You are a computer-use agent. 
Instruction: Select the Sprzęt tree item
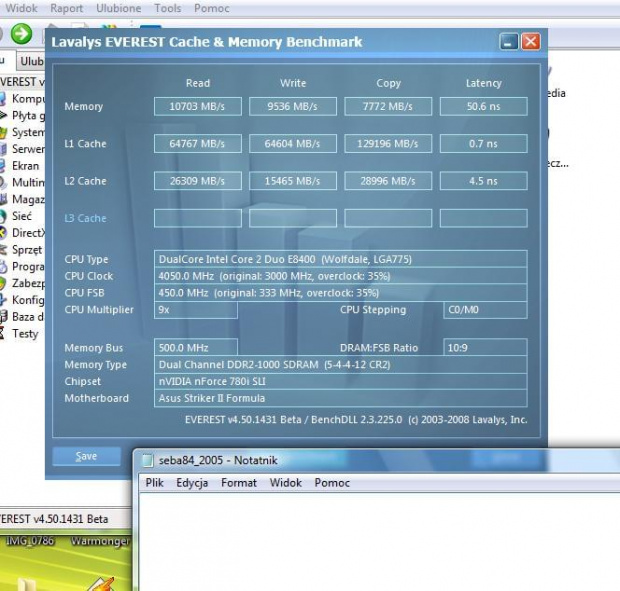(21, 250)
